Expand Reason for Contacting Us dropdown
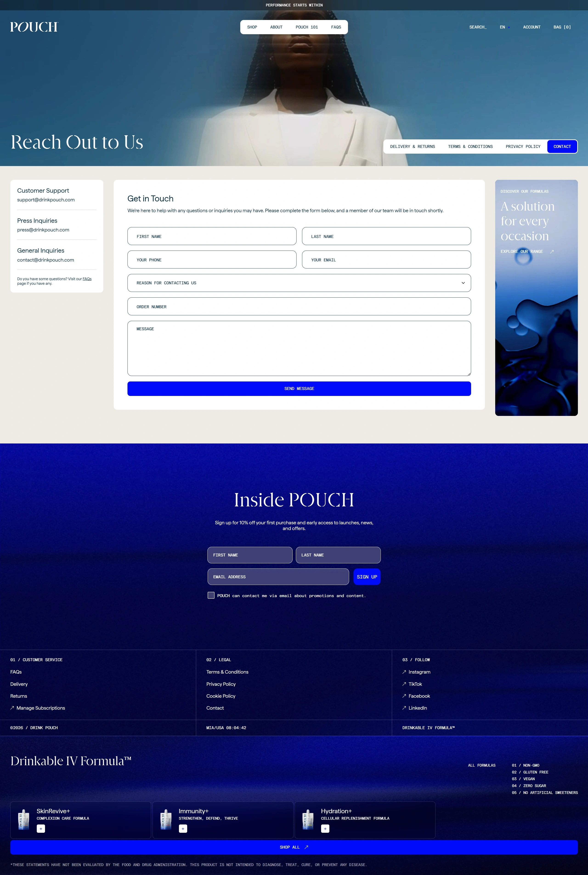Image resolution: width=588 pixels, height=875 pixels. point(463,283)
